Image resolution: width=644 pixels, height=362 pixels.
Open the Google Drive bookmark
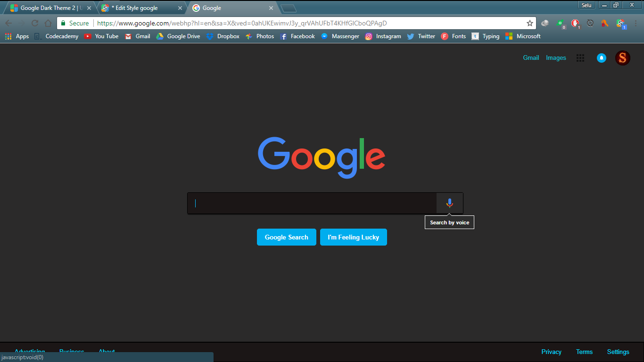[178, 36]
